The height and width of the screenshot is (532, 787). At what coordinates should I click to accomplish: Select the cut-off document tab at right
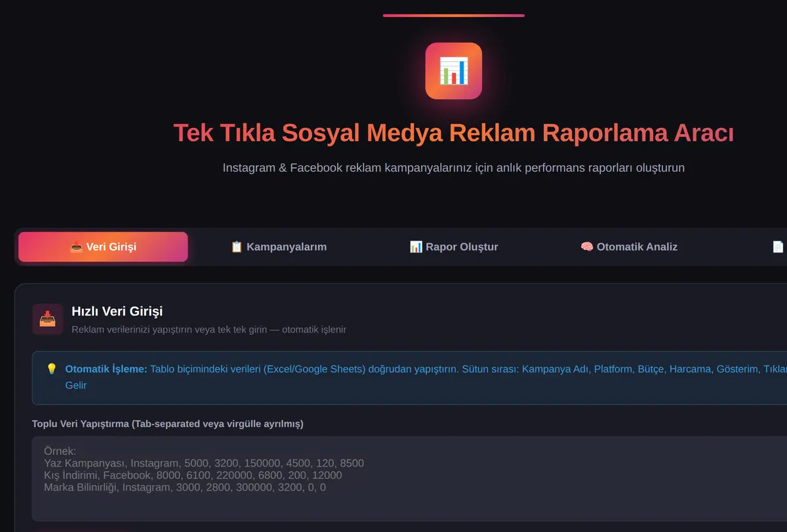[778, 247]
